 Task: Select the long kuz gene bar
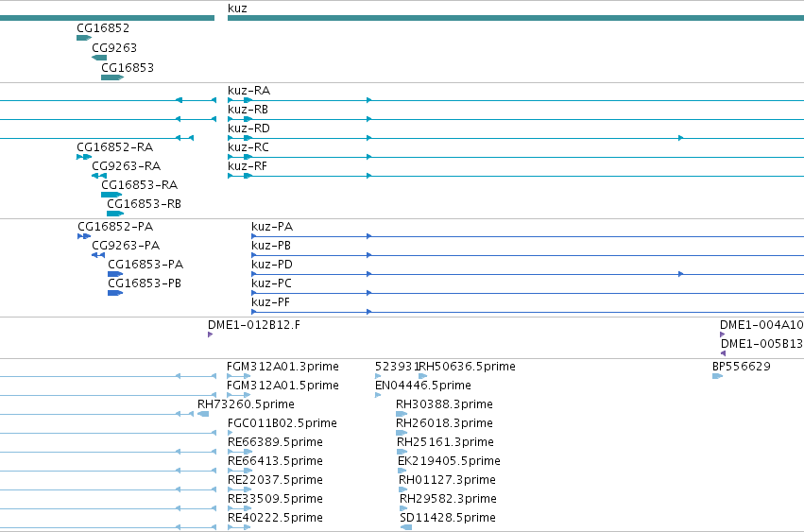(515, 18)
